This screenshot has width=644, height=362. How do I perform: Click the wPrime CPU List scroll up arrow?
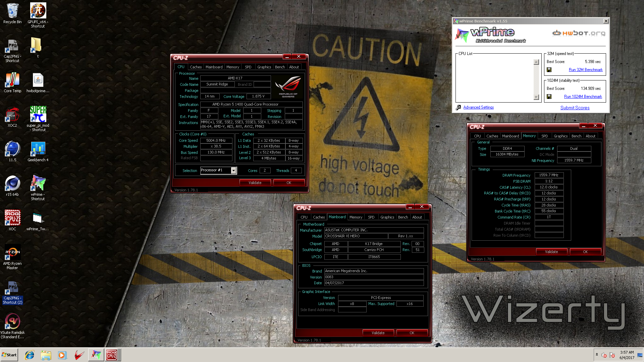point(536,62)
